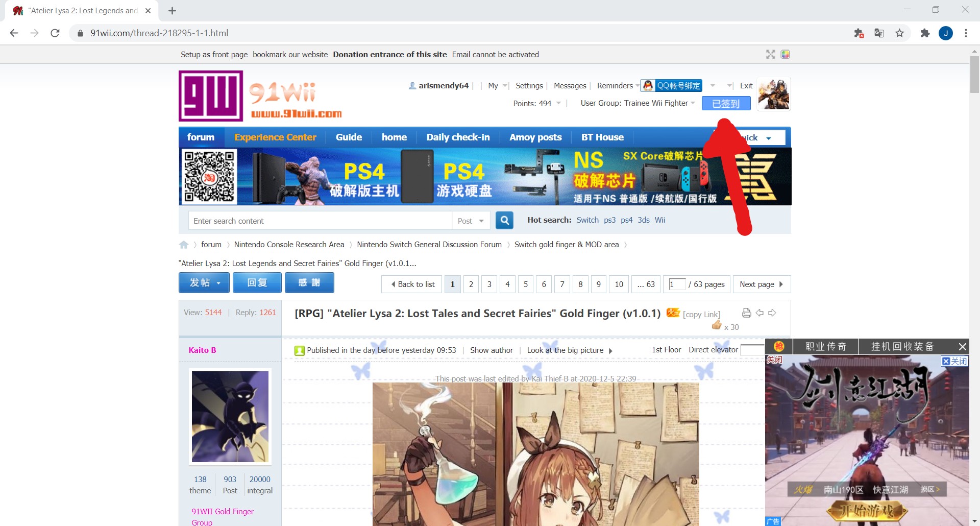Scan the QR code image in banner

point(210,176)
